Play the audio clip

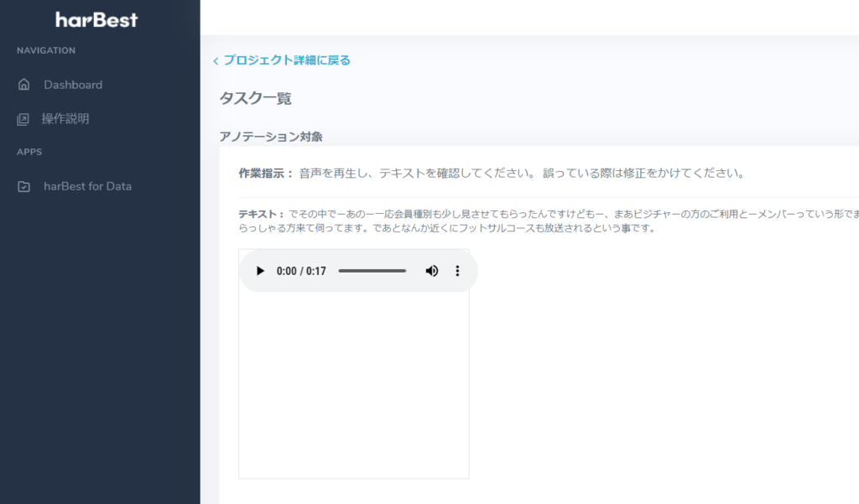point(260,271)
